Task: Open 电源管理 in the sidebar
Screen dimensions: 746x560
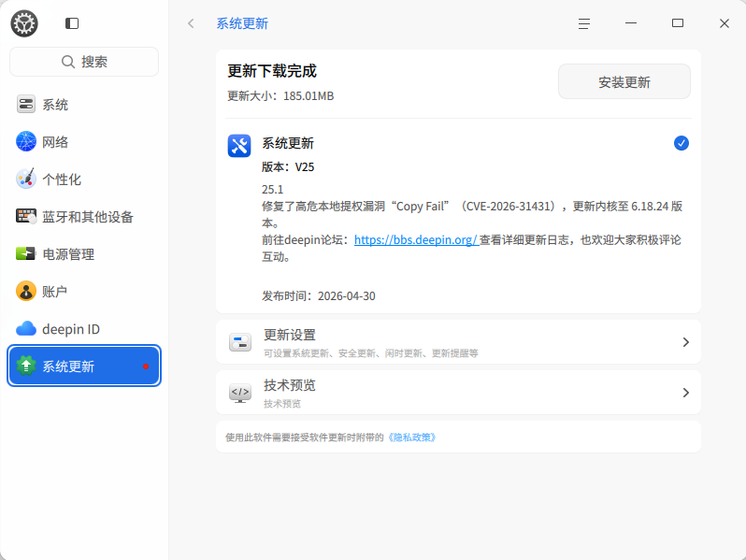Action: click(84, 254)
